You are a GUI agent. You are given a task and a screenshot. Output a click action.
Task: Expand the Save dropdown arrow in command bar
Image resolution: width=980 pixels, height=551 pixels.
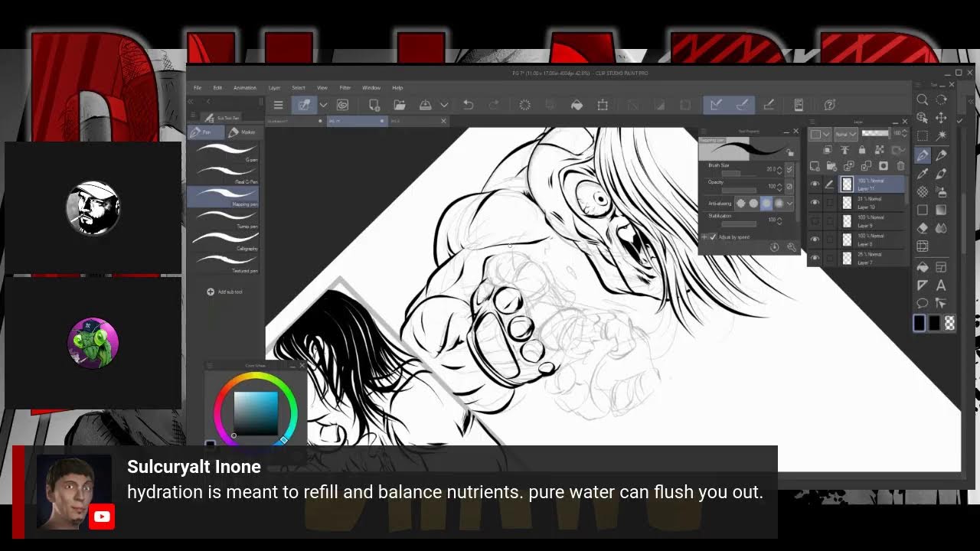(443, 105)
